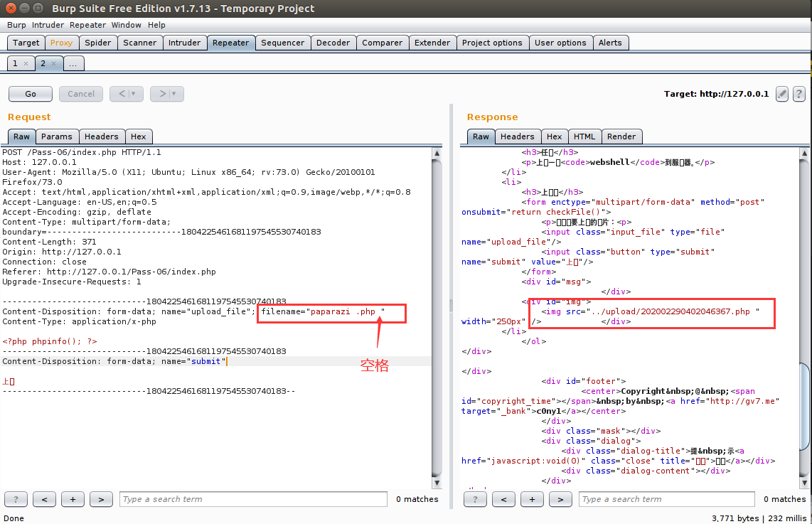Click the response search previous < button
Image resolution: width=812 pixels, height=524 pixels.
pyautogui.click(x=504, y=499)
